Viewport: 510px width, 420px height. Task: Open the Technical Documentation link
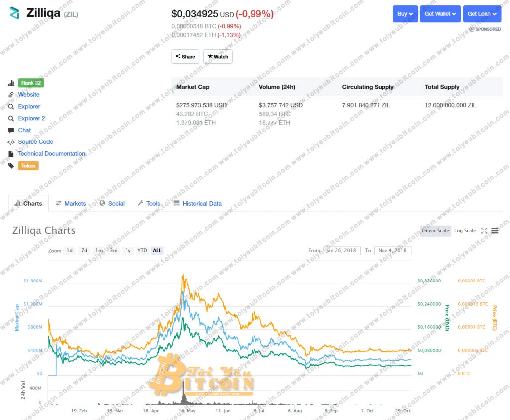(x=52, y=154)
